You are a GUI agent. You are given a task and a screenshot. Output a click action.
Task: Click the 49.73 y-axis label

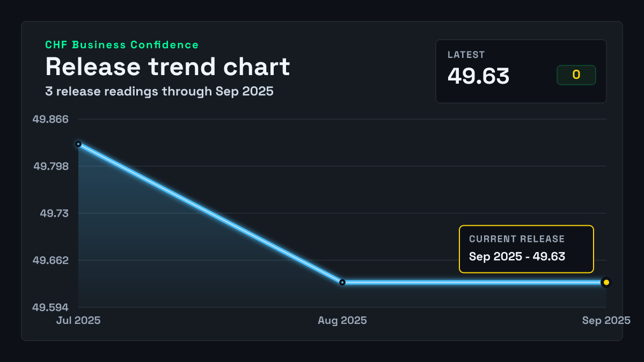(x=54, y=213)
